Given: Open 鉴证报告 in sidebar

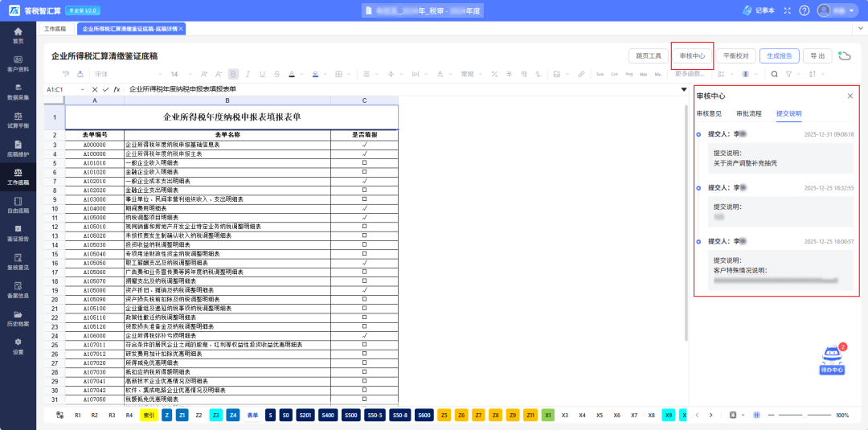Looking at the screenshot, I should [x=18, y=233].
